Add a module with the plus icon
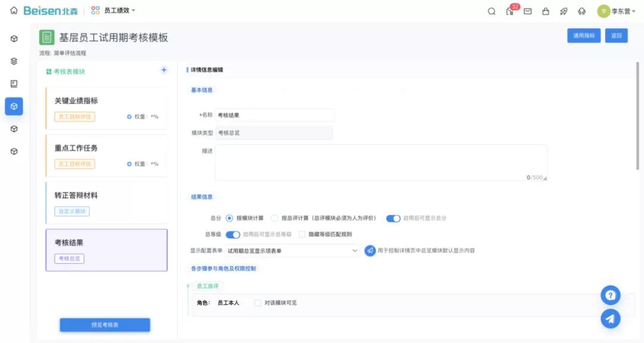This screenshot has width=644, height=343. [164, 70]
